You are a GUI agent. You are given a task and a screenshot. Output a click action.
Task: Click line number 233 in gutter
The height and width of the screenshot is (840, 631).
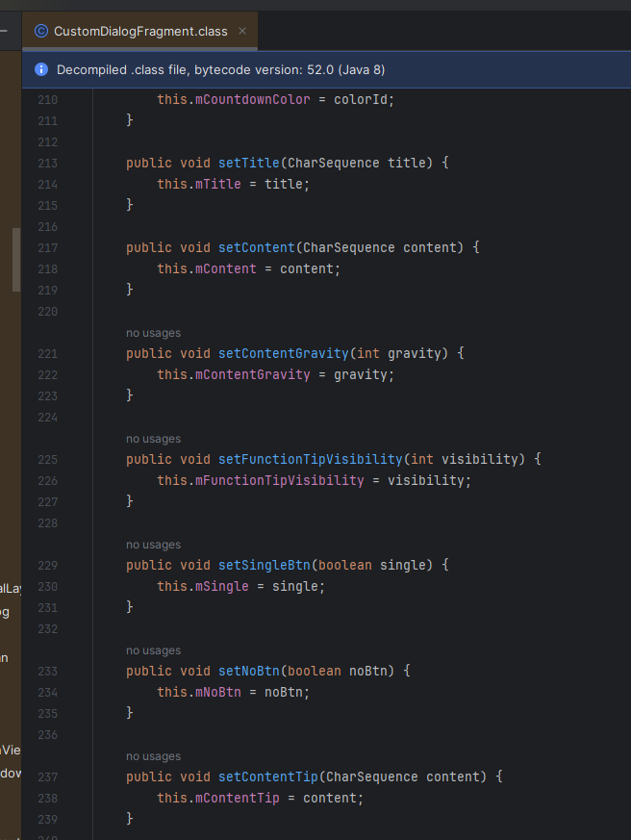[48, 671]
